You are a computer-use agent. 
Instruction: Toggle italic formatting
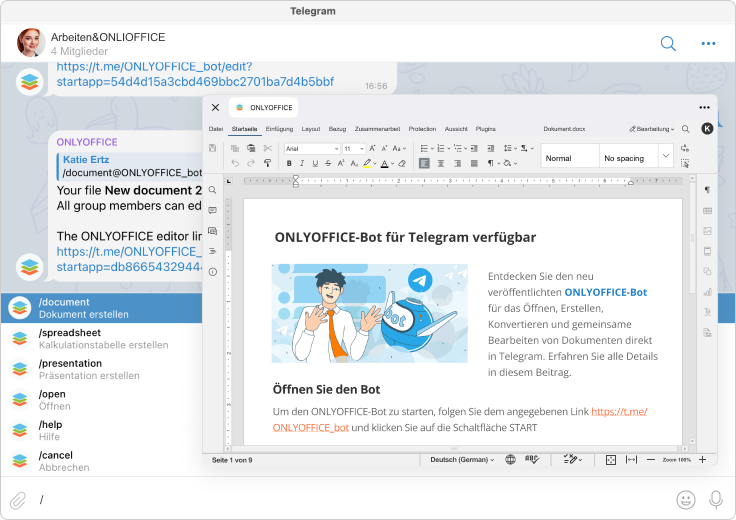(x=302, y=163)
